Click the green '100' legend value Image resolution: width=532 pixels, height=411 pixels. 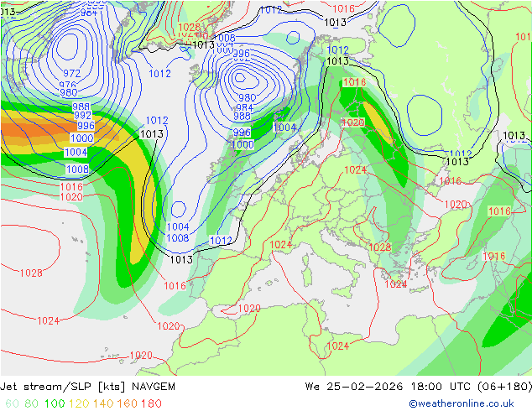point(55,403)
